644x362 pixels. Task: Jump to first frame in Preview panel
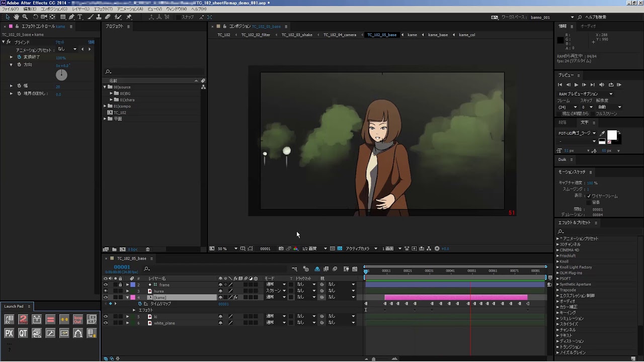560,84
